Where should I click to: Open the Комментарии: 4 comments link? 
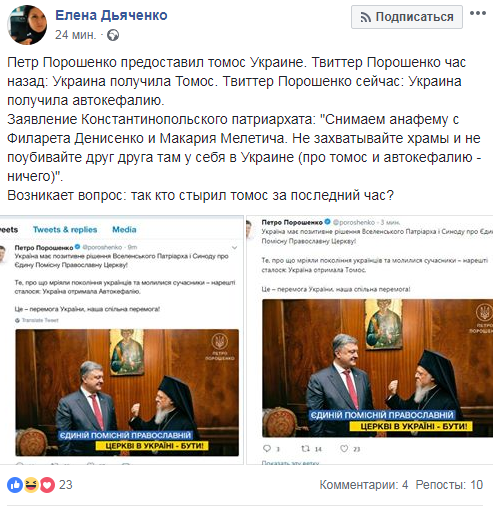tap(364, 485)
